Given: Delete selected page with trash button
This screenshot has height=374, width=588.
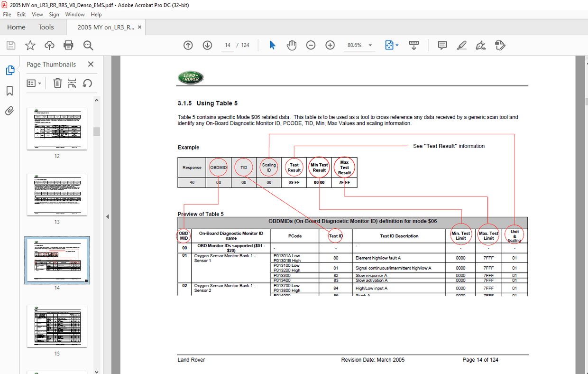Looking at the screenshot, I should pos(57,82).
